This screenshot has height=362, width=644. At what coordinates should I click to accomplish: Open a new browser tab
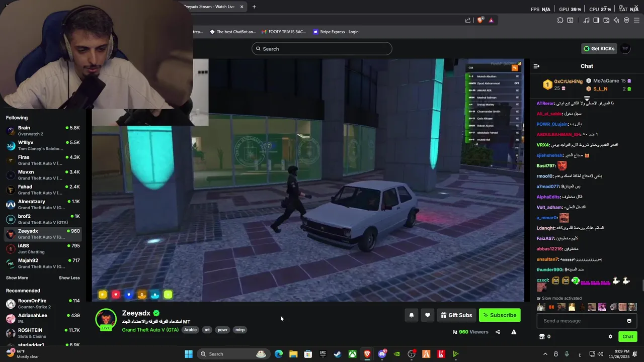pos(254,7)
